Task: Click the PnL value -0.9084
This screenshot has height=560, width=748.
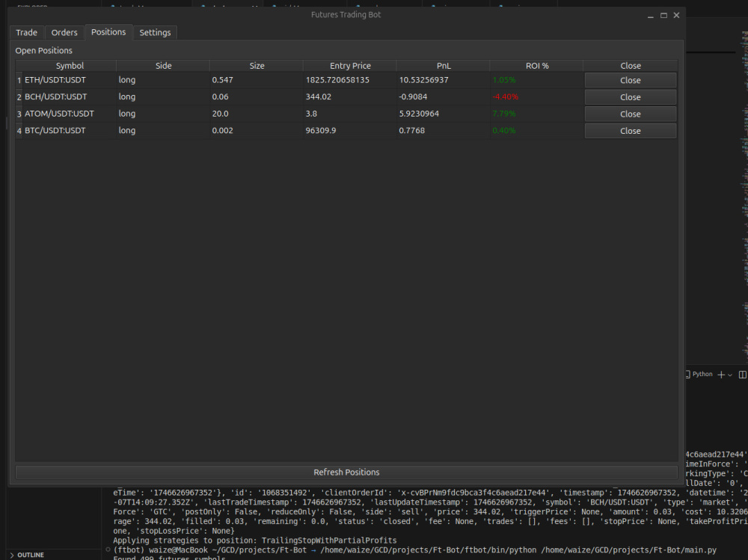Action: [x=413, y=97]
